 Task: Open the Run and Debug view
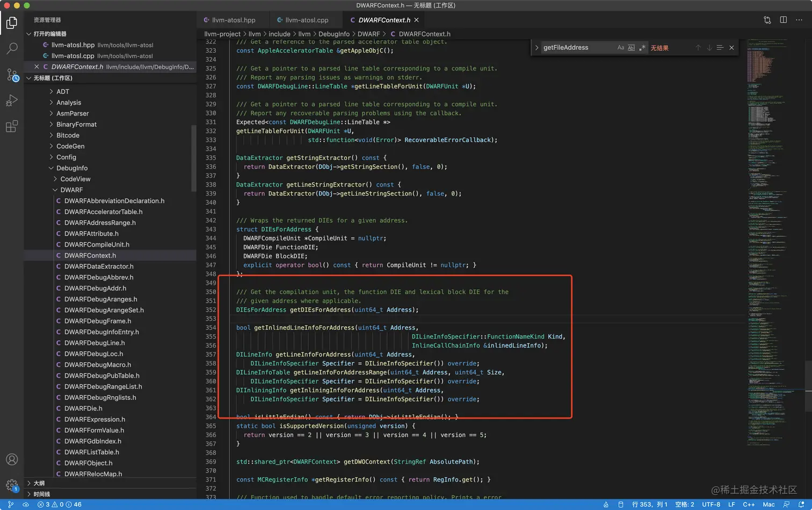tap(12, 100)
